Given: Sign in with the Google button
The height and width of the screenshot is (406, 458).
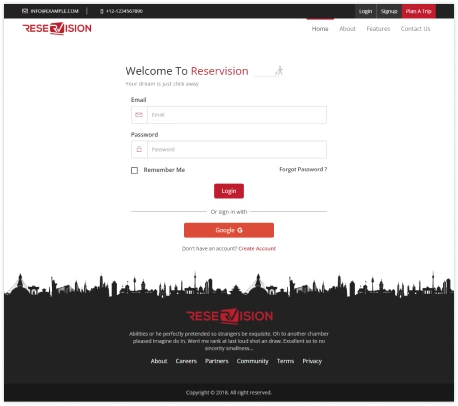Looking at the screenshot, I should point(229,230).
